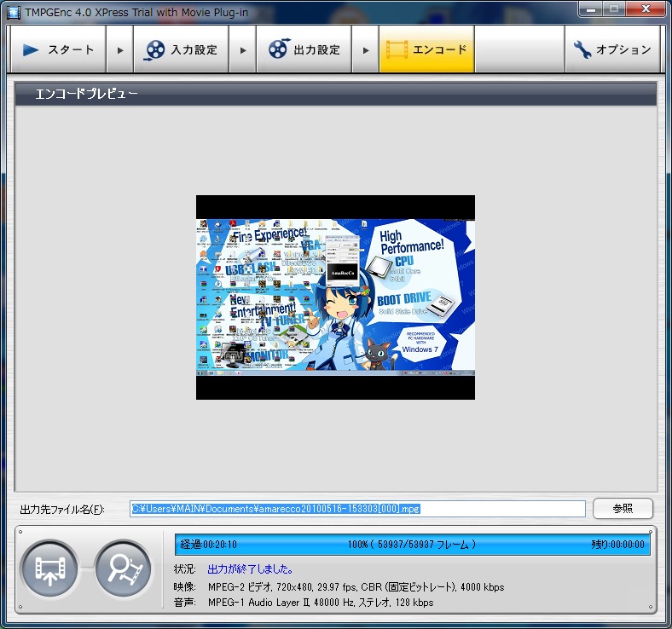Click the status text 出力が終了しました。

pyautogui.click(x=251, y=569)
